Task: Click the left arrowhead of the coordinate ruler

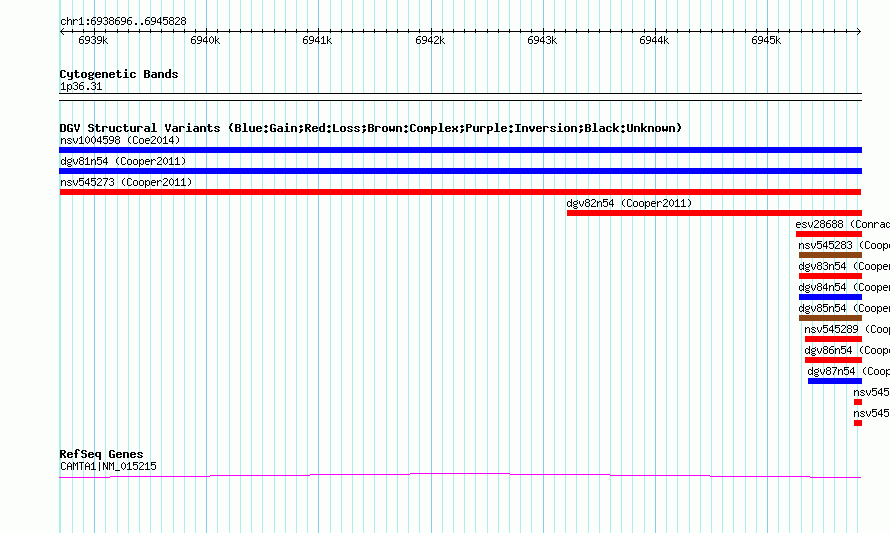Action: click(62, 32)
